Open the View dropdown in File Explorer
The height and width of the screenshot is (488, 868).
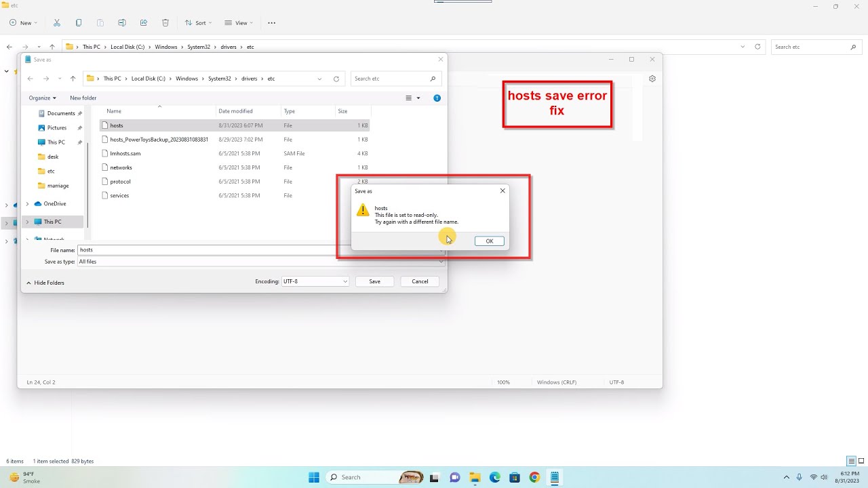239,22
